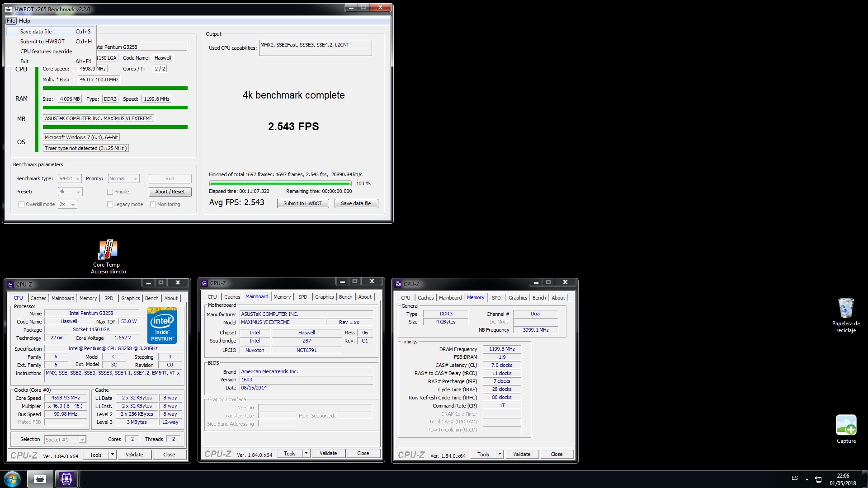Toggle the Pmode checkbox

coord(110,192)
